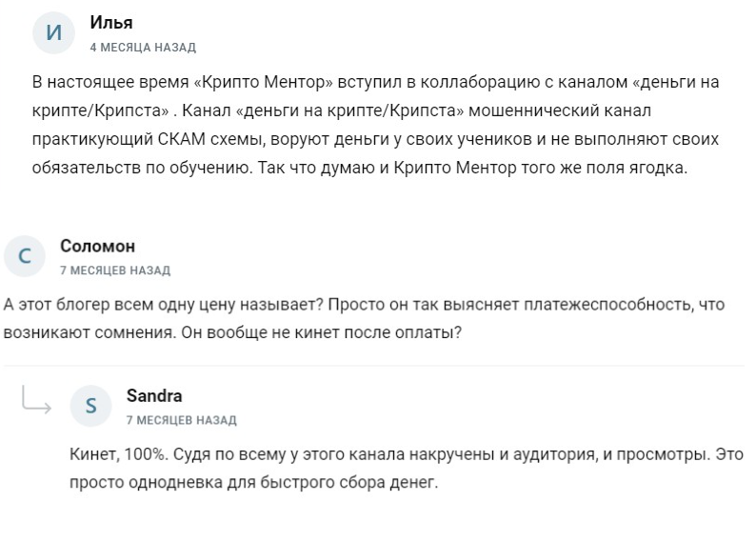This screenshot has width=756, height=542.
Task: Click Sandra's round avatar with letter S
Action: pos(91,407)
